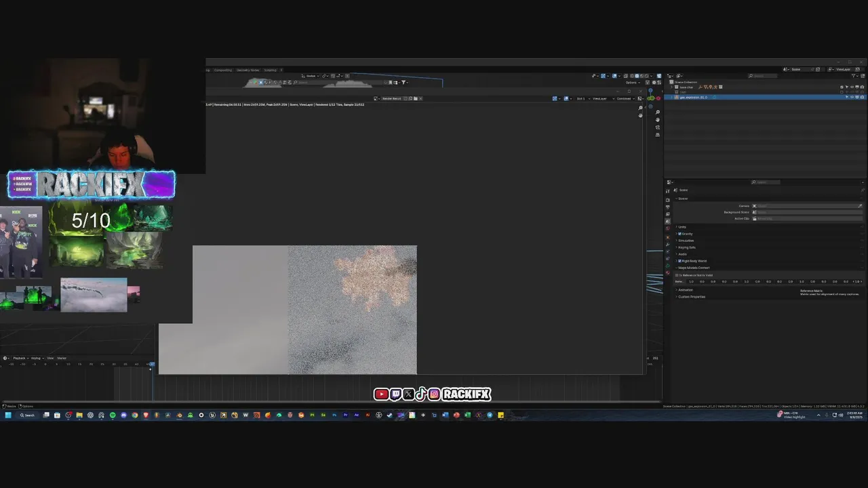Click the Background Scene field
The image size is (868, 488).
(807, 212)
